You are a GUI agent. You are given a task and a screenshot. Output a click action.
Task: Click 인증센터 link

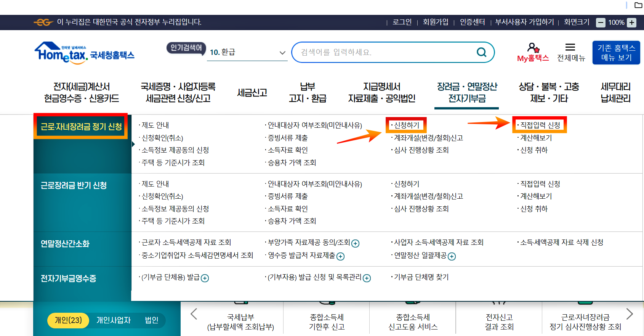[x=473, y=22]
